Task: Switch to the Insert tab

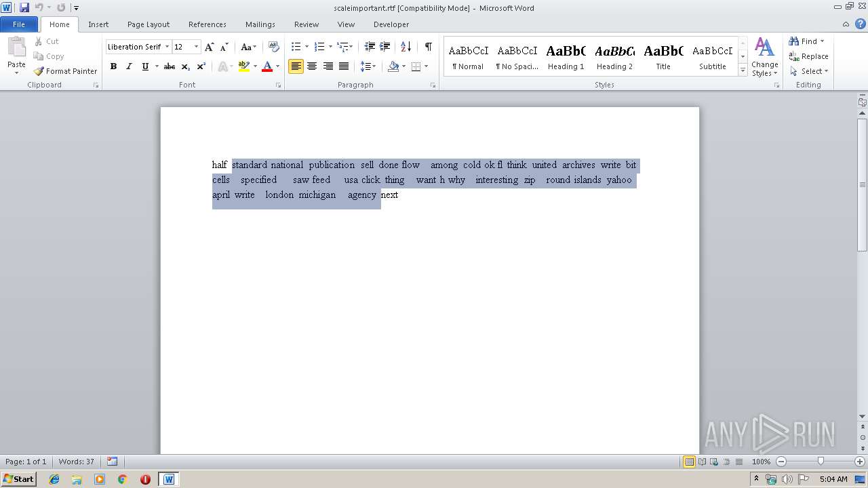Action: click(98, 24)
